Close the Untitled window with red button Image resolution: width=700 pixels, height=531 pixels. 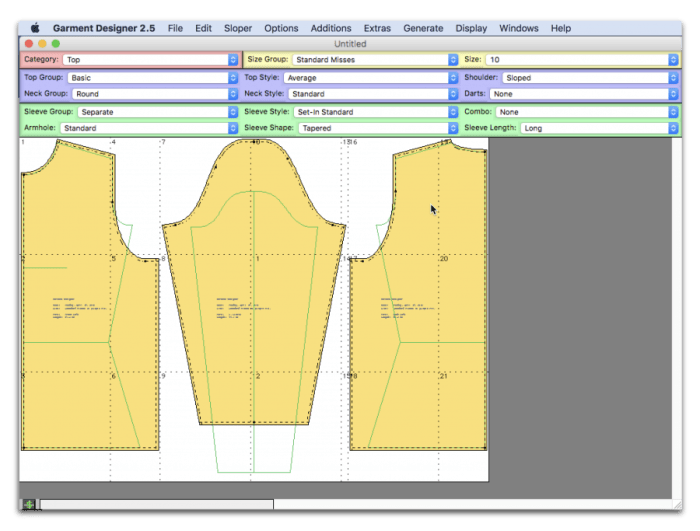pyautogui.click(x=29, y=44)
